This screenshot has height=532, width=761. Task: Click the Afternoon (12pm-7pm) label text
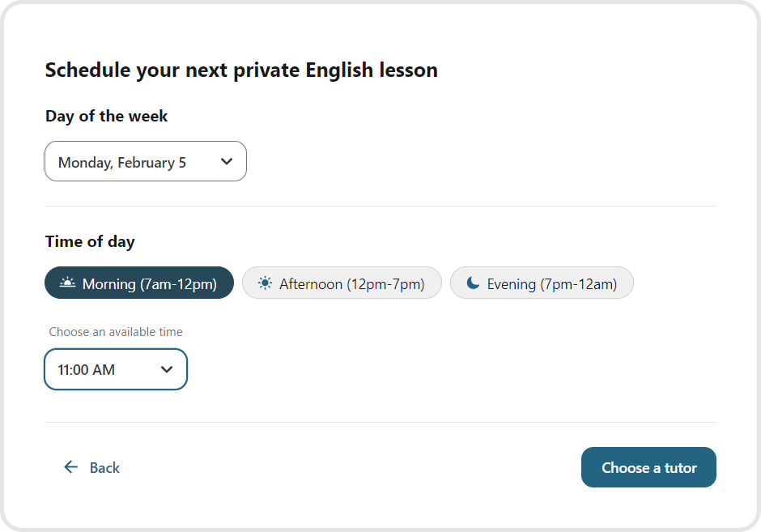(352, 284)
